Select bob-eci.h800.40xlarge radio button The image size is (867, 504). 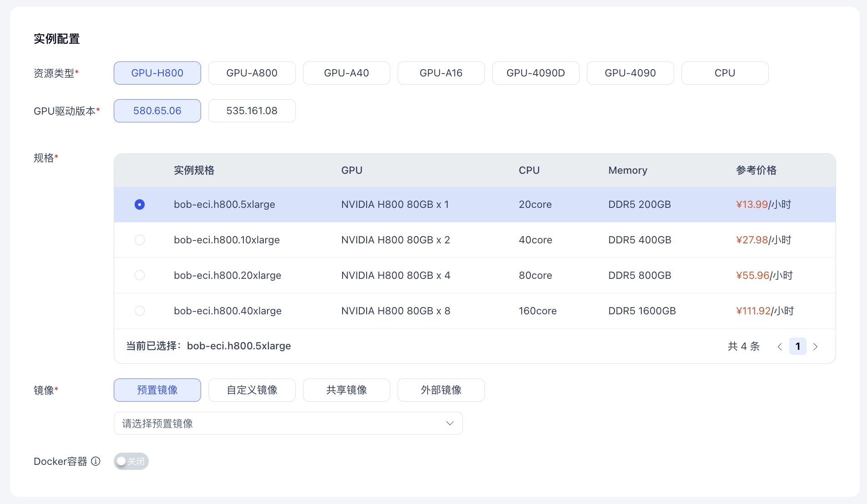pyautogui.click(x=140, y=311)
